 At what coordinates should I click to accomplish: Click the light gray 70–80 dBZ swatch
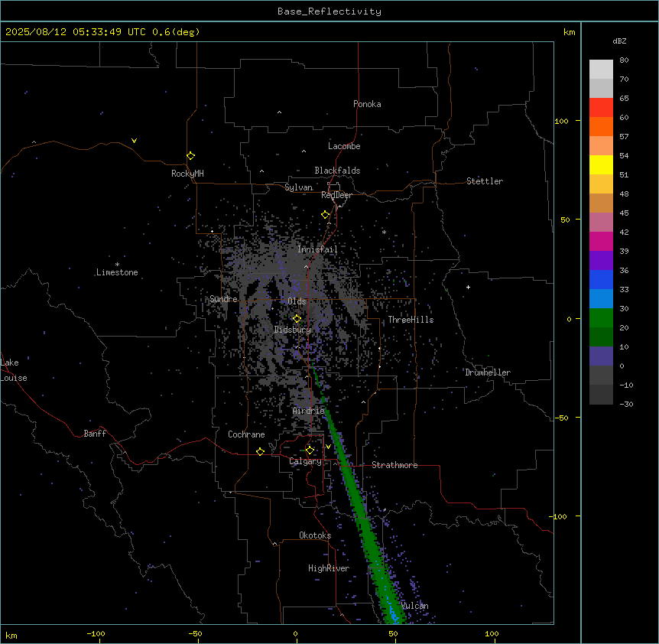[x=601, y=70]
